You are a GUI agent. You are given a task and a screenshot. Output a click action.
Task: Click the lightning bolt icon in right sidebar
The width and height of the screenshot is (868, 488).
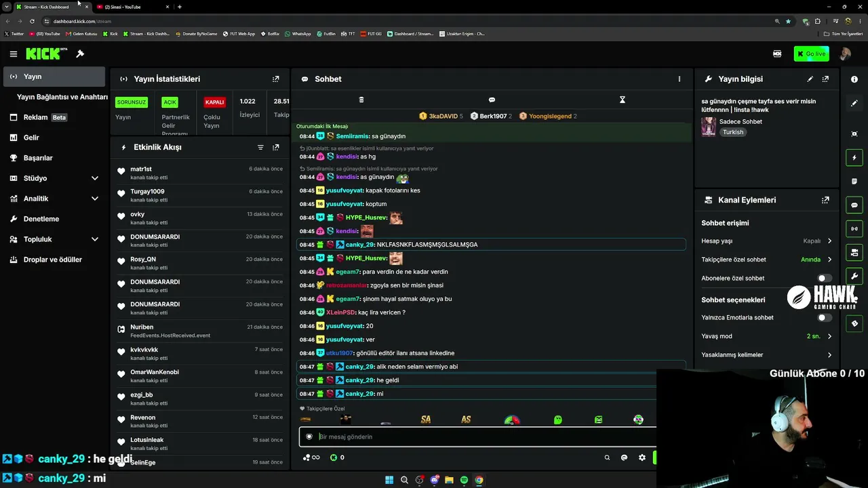[x=854, y=158]
